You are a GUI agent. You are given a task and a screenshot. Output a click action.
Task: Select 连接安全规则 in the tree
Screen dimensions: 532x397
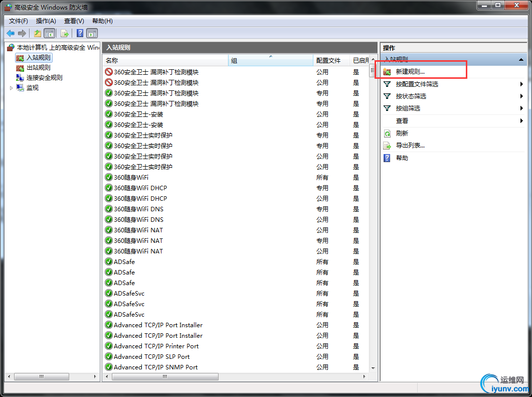(x=45, y=78)
